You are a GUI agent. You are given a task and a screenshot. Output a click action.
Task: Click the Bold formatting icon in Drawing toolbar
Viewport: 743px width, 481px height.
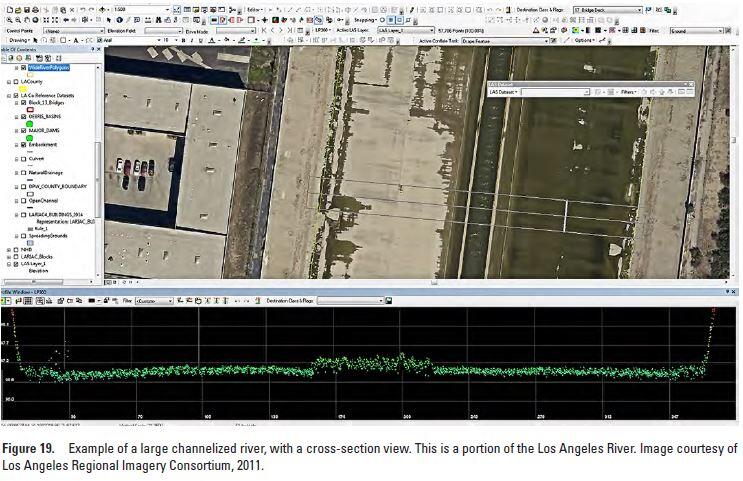[183, 40]
